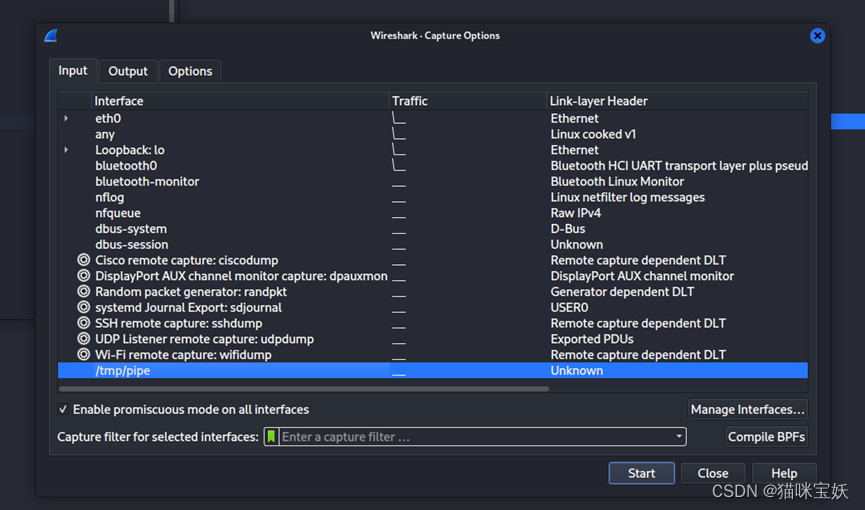Expand the eth0 interface row

tap(66, 118)
